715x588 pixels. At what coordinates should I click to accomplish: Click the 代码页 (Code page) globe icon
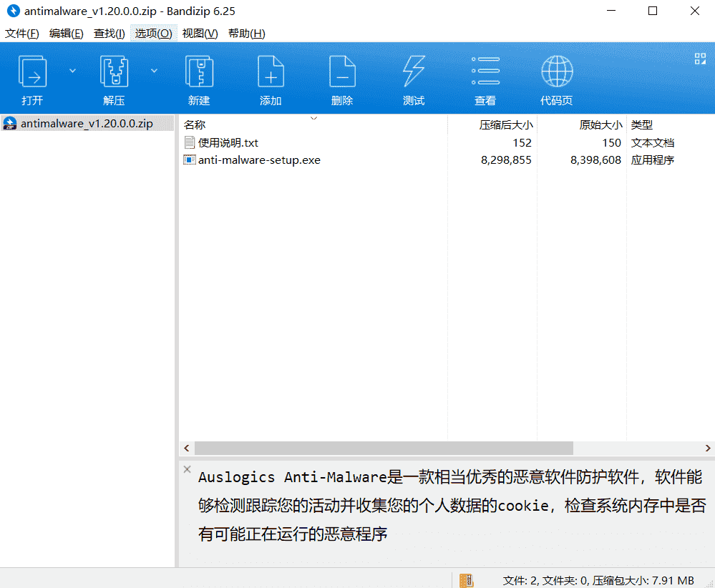pos(557,72)
